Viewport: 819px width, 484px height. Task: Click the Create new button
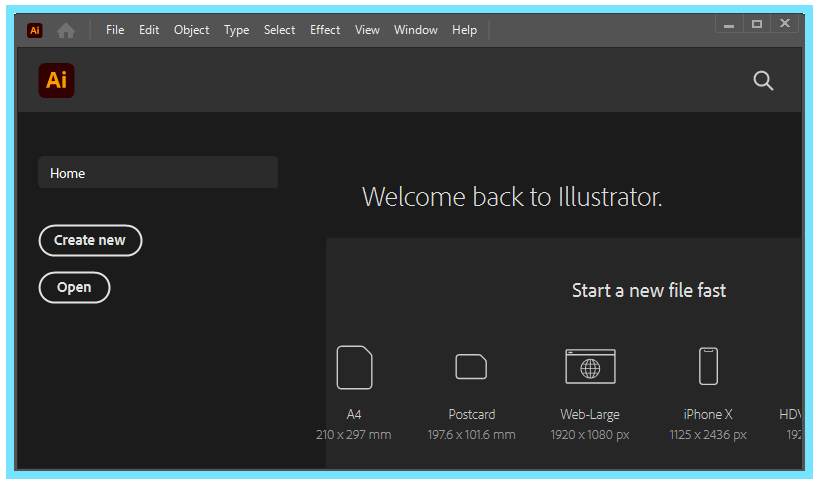(90, 240)
